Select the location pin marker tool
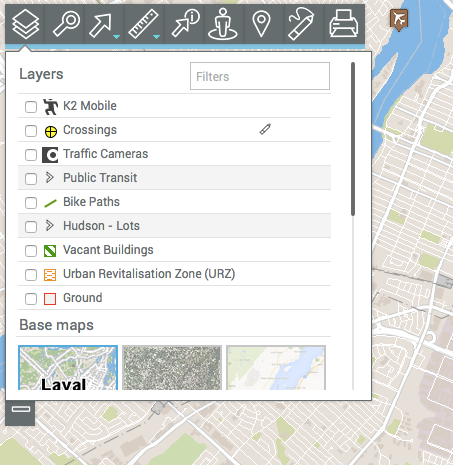This screenshot has height=465, width=453. tap(261, 23)
